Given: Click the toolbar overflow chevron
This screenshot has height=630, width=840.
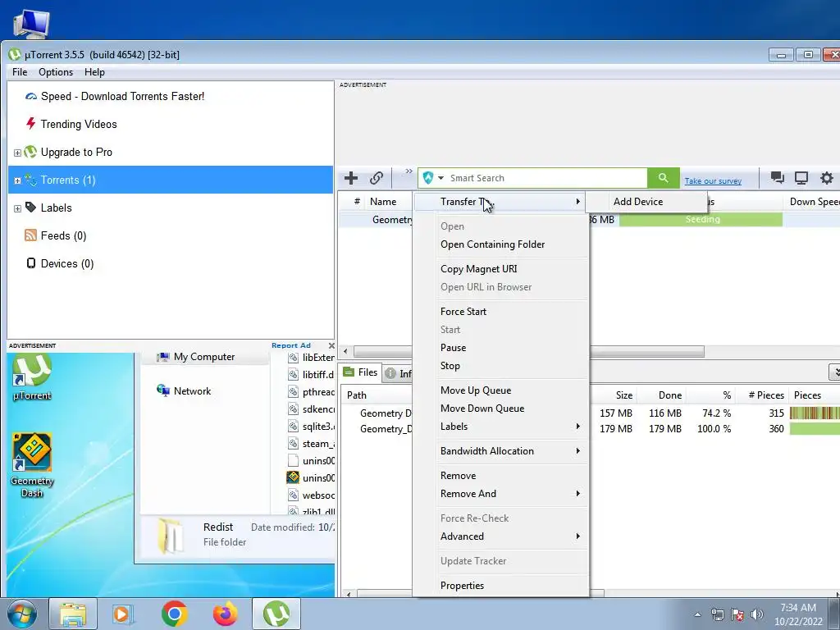Looking at the screenshot, I should 409,171.
